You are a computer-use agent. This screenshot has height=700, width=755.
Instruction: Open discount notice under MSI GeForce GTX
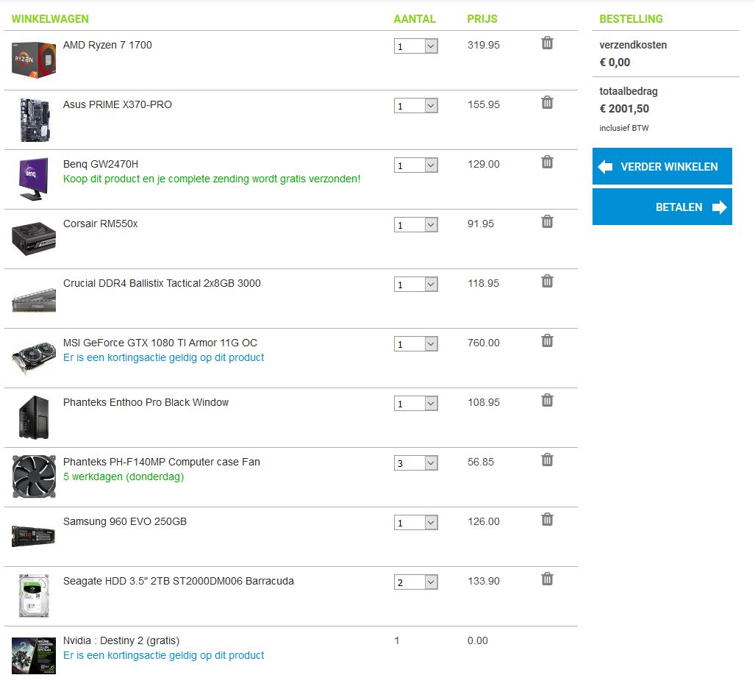click(164, 357)
